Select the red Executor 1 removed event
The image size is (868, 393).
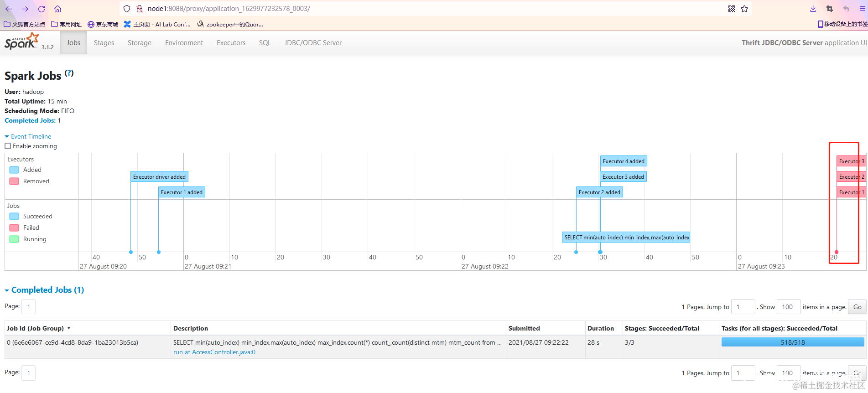pyautogui.click(x=851, y=192)
